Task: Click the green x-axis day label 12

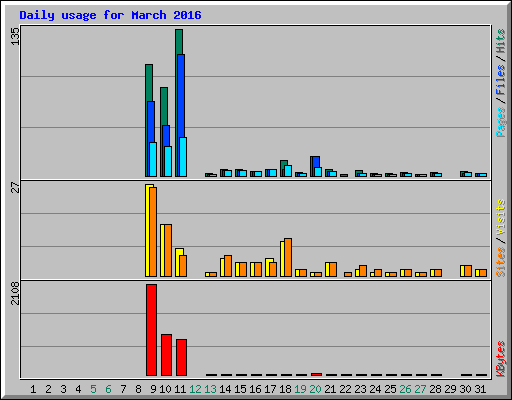Action: (x=195, y=389)
